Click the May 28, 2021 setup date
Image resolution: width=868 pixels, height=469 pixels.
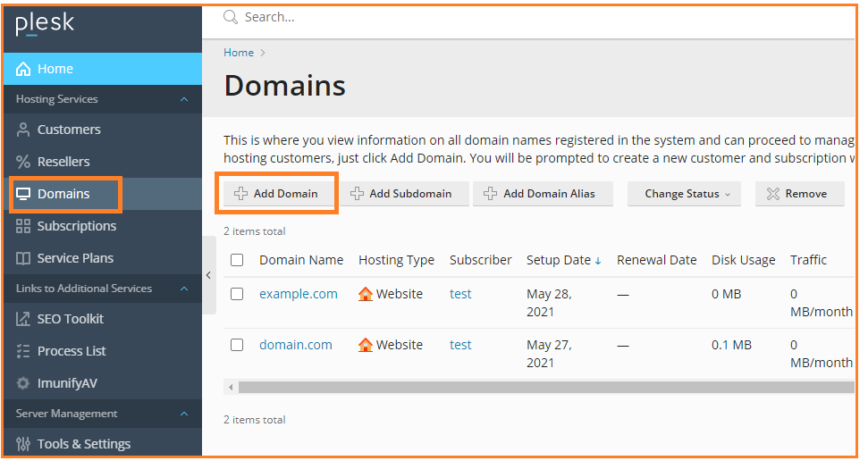(x=549, y=303)
